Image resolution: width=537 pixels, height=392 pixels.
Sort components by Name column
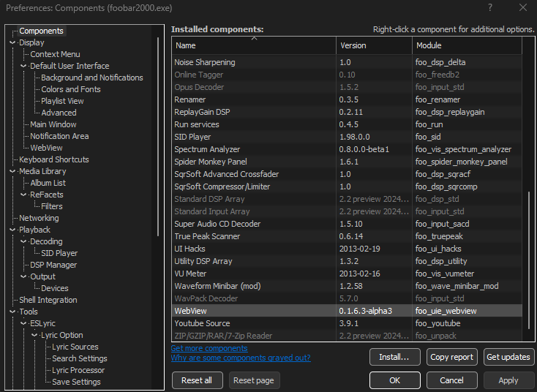click(x=254, y=45)
